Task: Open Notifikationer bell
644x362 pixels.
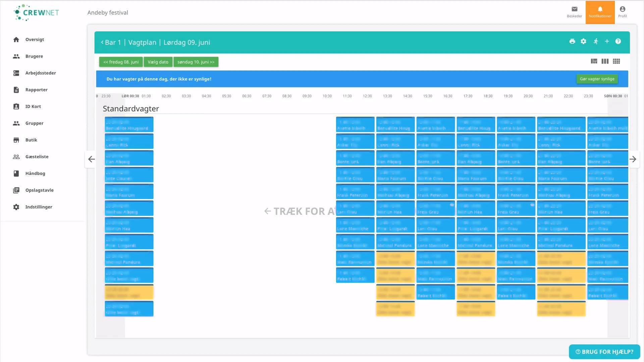Action: (600, 12)
